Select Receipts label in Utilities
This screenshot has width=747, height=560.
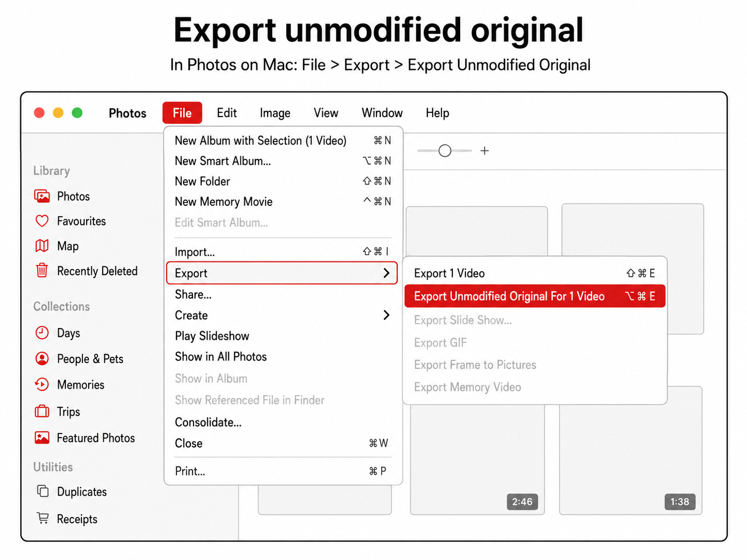pos(77,519)
